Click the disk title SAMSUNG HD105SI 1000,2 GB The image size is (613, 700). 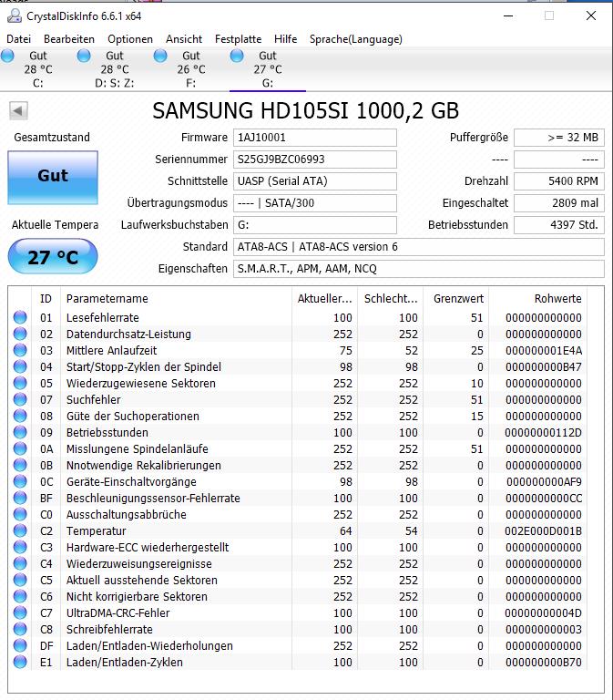(x=306, y=110)
